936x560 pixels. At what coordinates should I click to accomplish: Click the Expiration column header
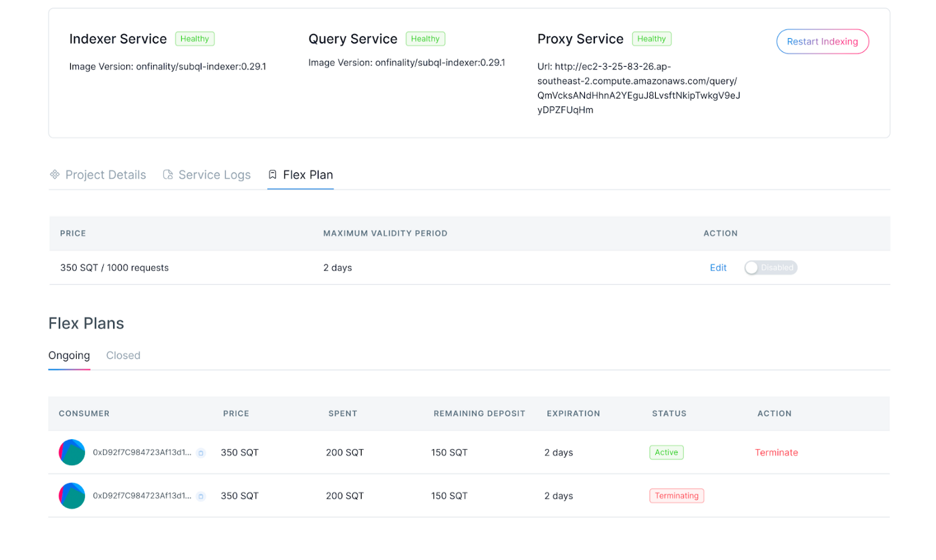click(x=574, y=414)
